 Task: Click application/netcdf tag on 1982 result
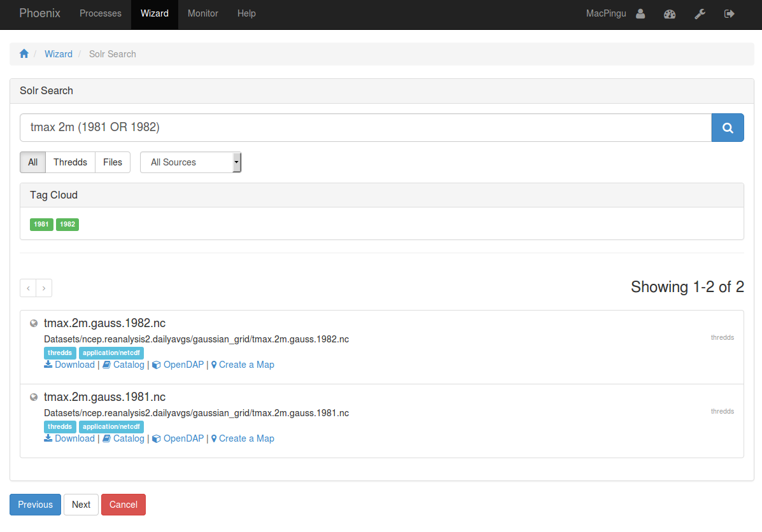point(111,353)
